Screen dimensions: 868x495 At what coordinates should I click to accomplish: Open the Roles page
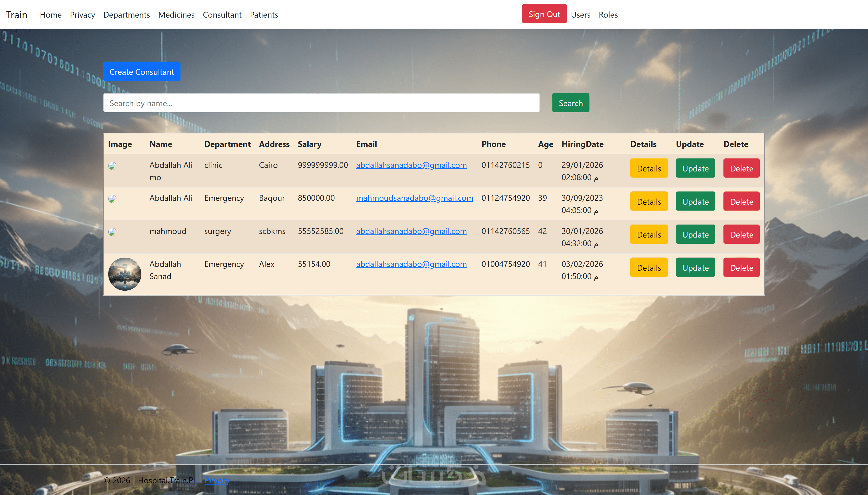pyautogui.click(x=608, y=15)
